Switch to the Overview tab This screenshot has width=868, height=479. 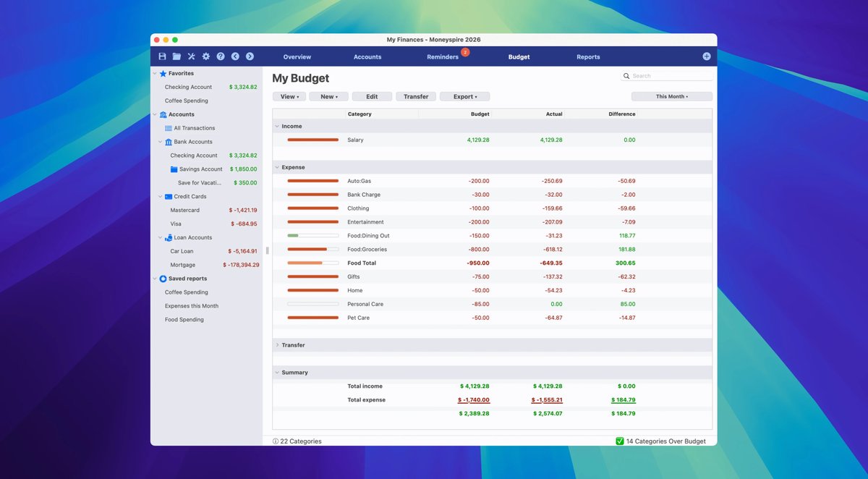pos(297,57)
